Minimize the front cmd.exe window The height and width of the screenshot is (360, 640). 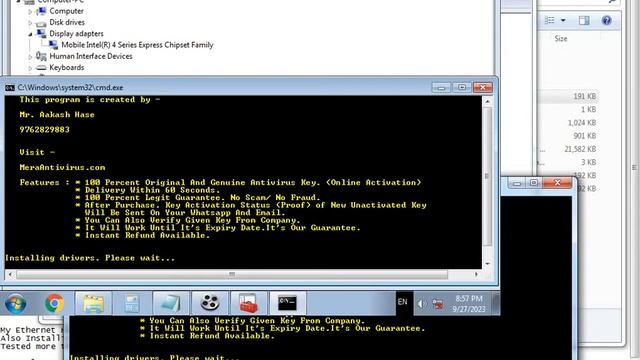pyautogui.click(x=441, y=87)
